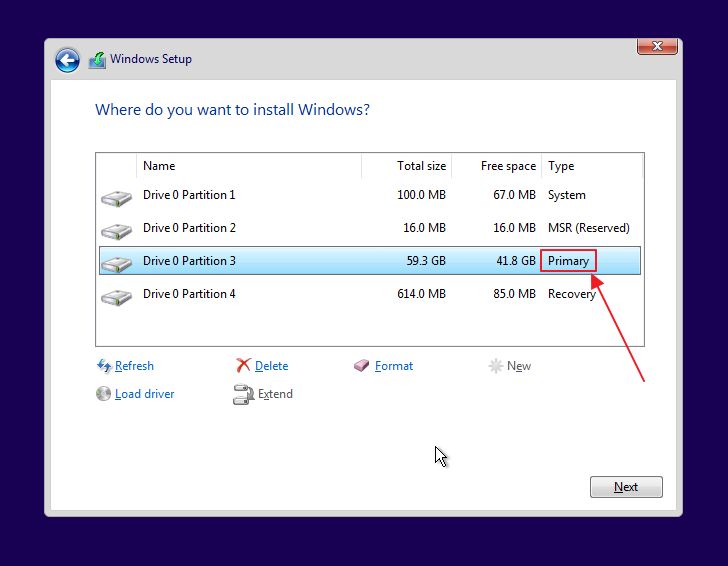Click the Windows Setup title icon
This screenshot has width=728, height=566.
click(x=98, y=60)
